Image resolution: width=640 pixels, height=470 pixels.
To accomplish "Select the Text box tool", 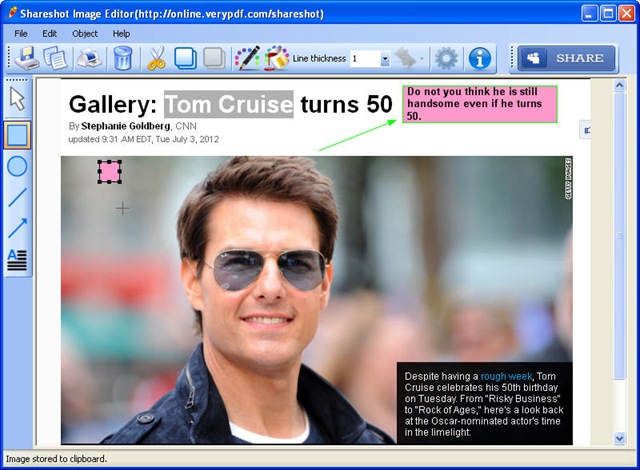I will (17, 260).
